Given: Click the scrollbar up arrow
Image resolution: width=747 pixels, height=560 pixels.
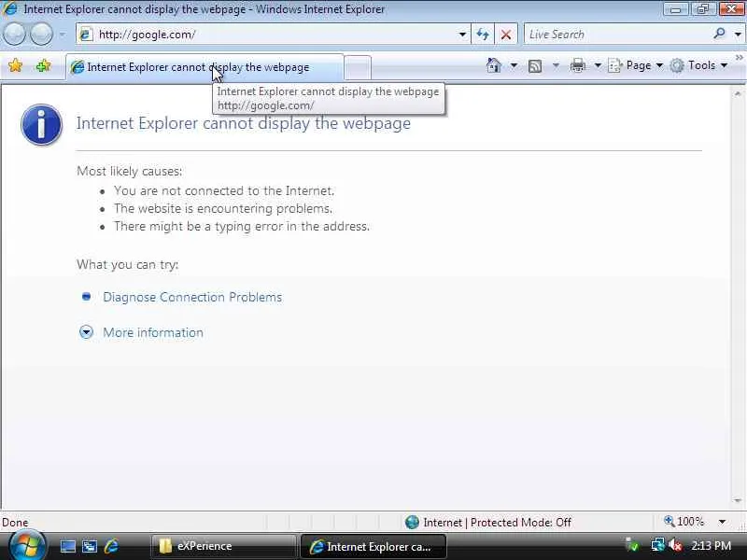Looking at the screenshot, I should [738, 94].
